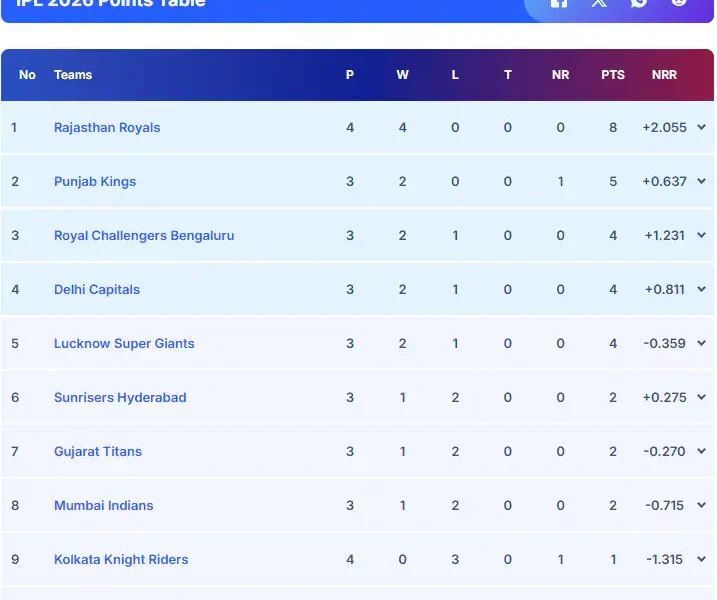Click the NRR column header

coord(664,75)
